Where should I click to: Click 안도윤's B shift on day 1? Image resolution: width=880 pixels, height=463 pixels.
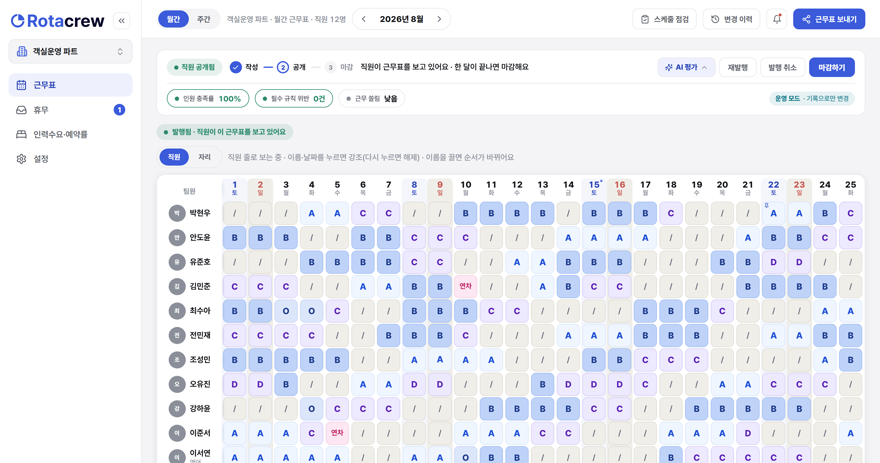coord(235,238)
